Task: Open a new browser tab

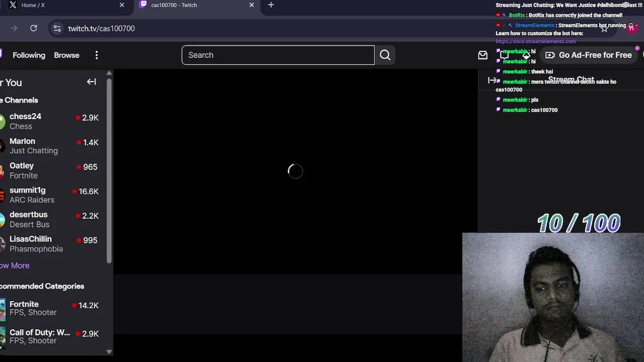Action: [271, 5]
